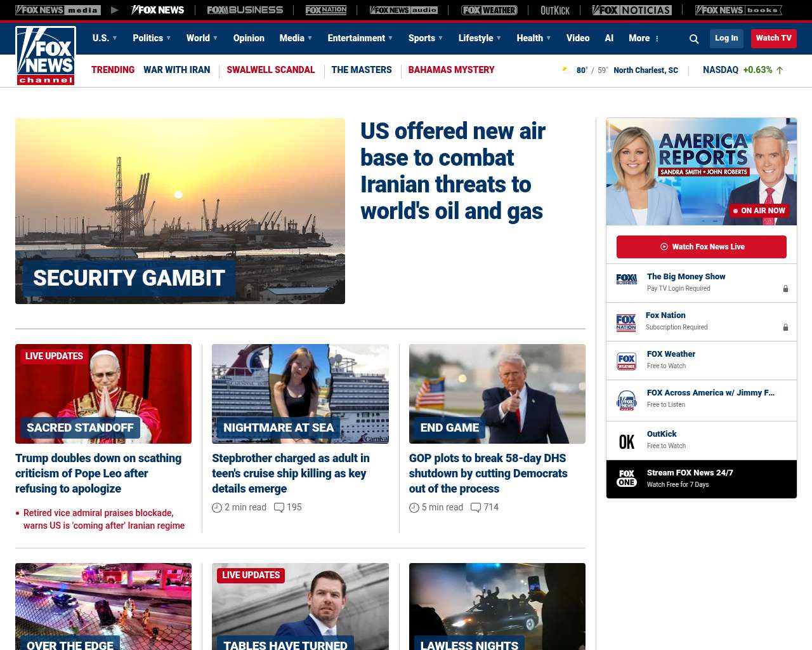Open the Fox News Books logo link
This screenshot has width=812, height=650.
(738, 10)
